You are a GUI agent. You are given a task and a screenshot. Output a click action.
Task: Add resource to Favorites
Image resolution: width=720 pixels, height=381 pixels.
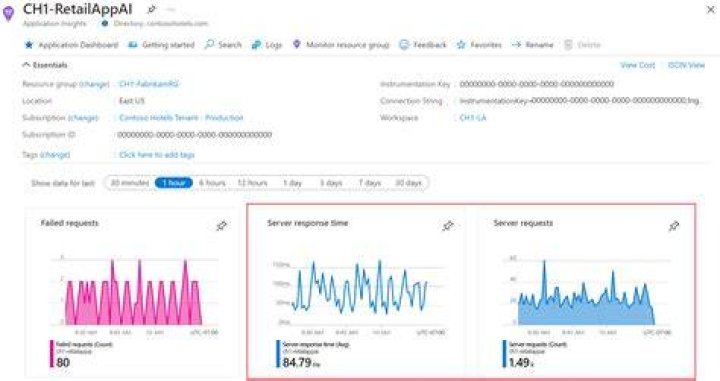point(479,45)
